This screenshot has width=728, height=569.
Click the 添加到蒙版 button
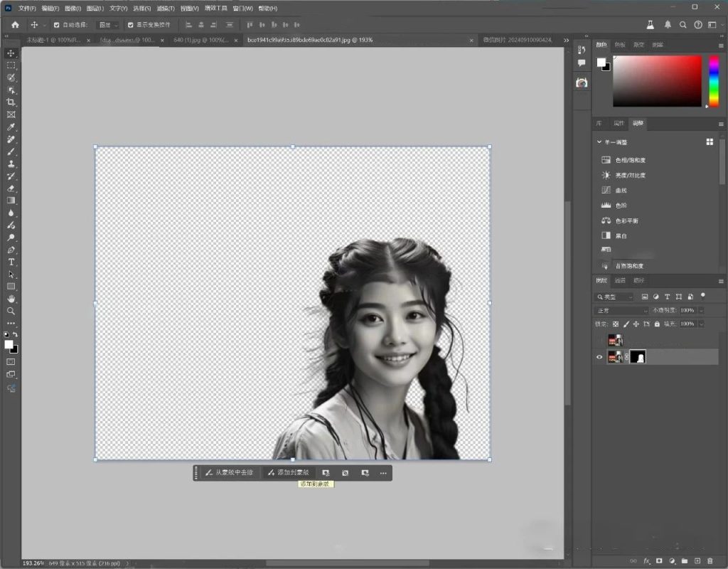[289, 473]
